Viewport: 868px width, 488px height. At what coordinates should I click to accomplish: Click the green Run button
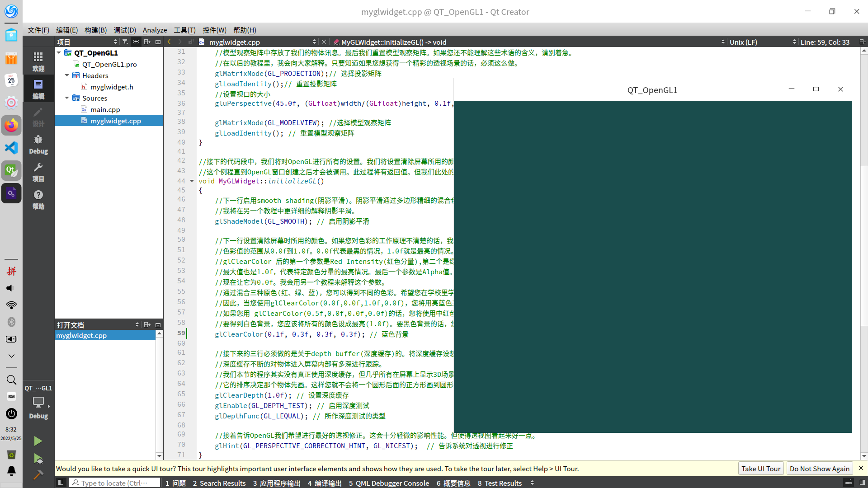pos(38,441)
